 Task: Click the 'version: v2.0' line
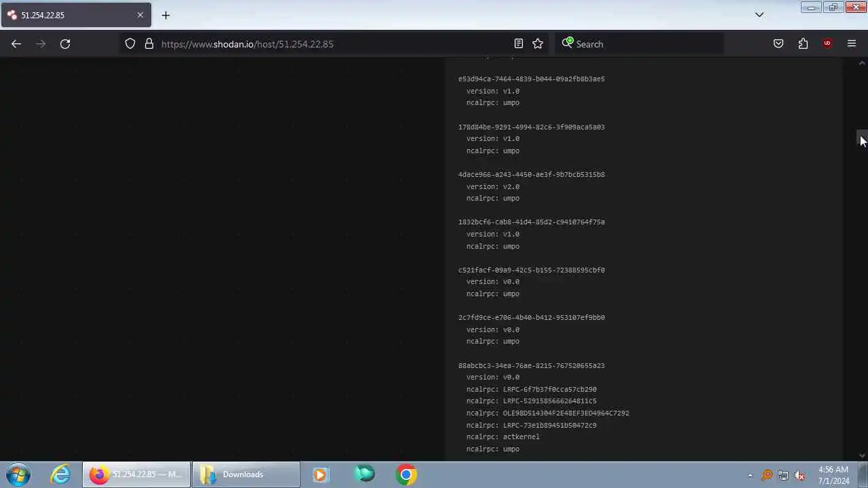[492, 186]
